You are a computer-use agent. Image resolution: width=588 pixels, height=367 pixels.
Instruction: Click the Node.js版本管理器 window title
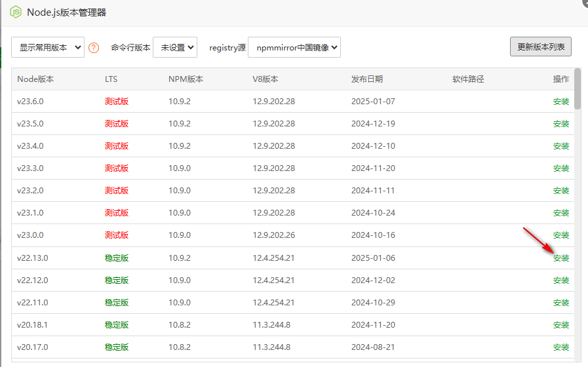(x=67, y=12)
